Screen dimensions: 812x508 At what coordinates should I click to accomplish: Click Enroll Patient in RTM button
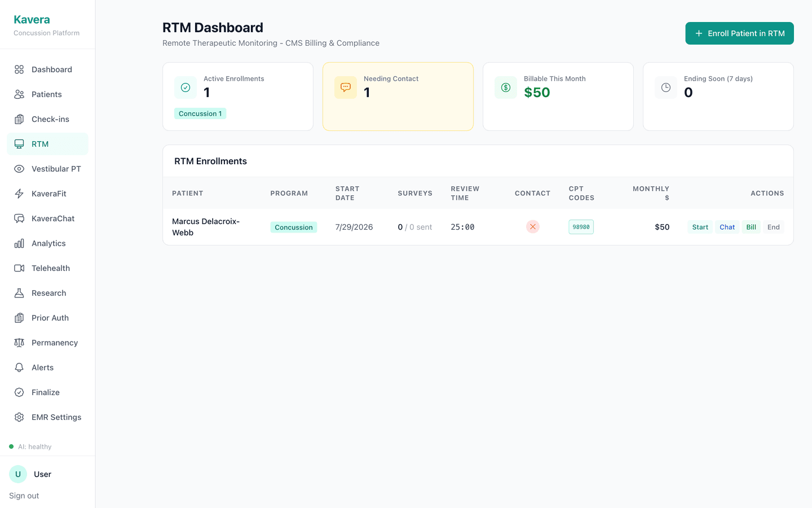coord(739,33)
